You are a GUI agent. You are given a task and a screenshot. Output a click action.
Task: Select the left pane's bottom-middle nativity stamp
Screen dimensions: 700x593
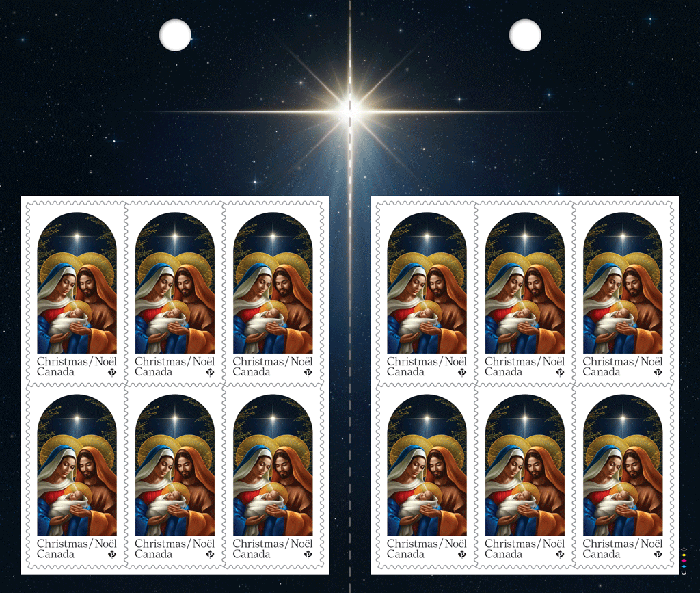174,477
